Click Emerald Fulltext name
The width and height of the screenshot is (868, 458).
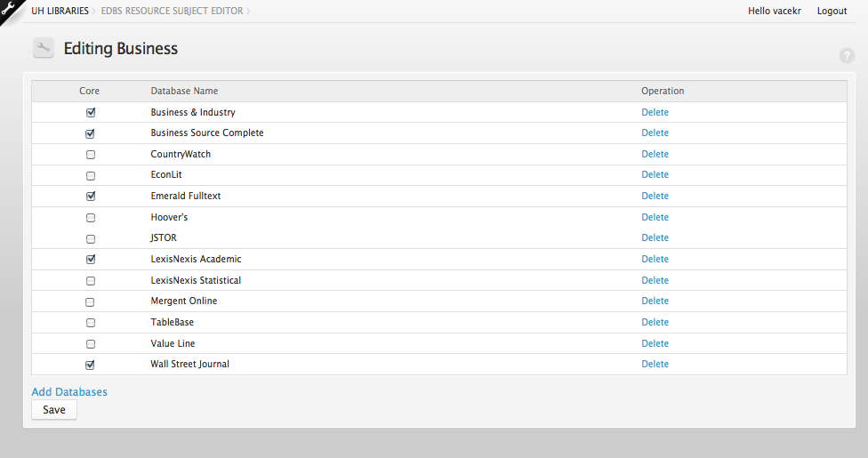coord(186,196)
